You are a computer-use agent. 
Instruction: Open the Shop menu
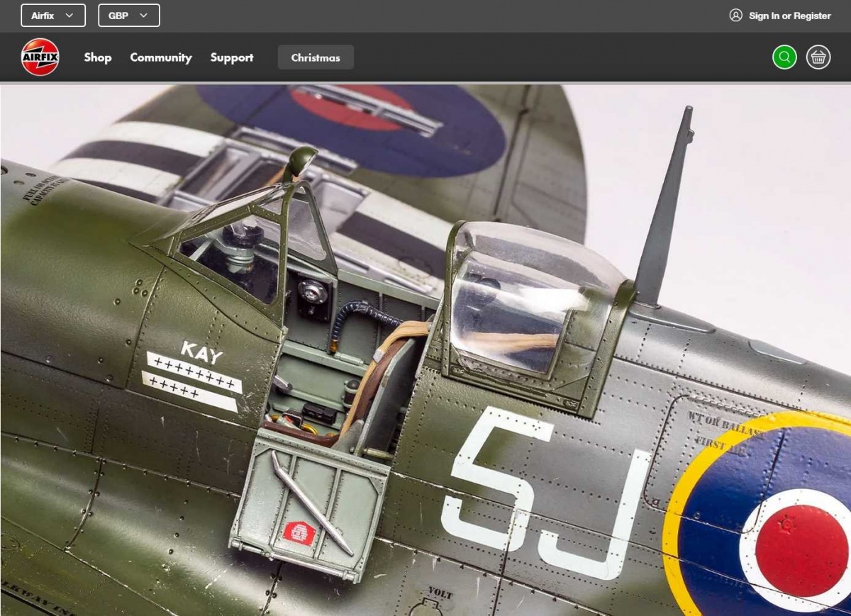pyautogui.click(x=98, y=57)
